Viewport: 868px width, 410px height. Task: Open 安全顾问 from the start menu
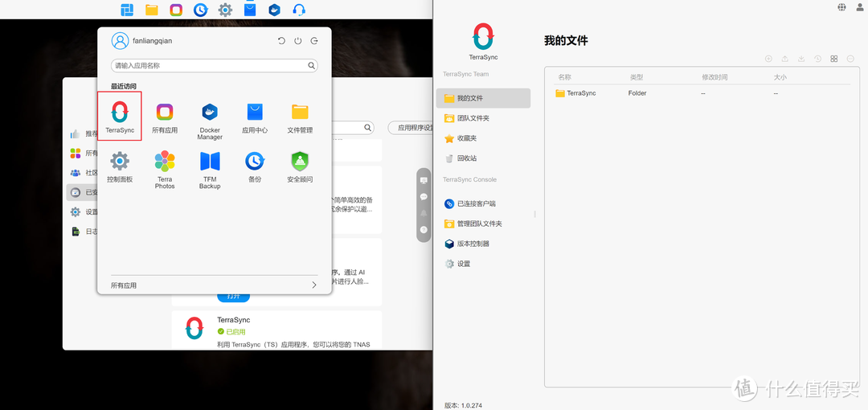pos(300,166)
